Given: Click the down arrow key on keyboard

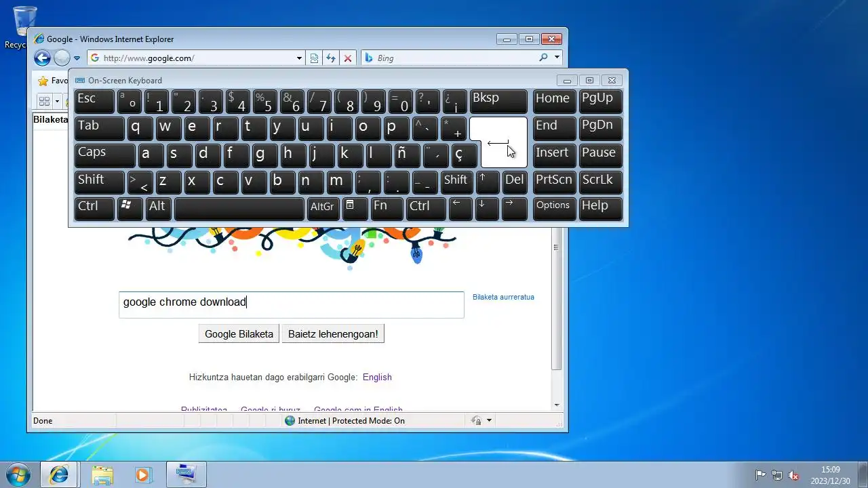Looking at the screenshot, I should tap(487, 209).
